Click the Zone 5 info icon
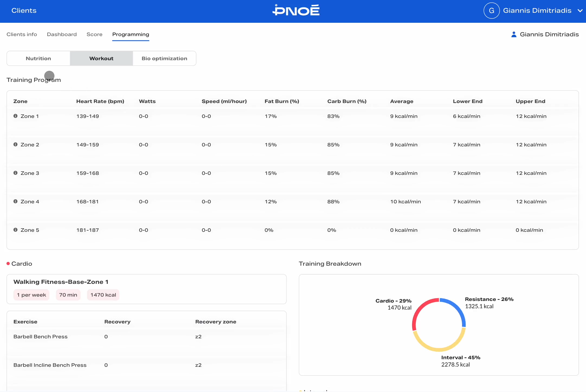This screenshot has height=392, width=586. [x=15, y=230]
